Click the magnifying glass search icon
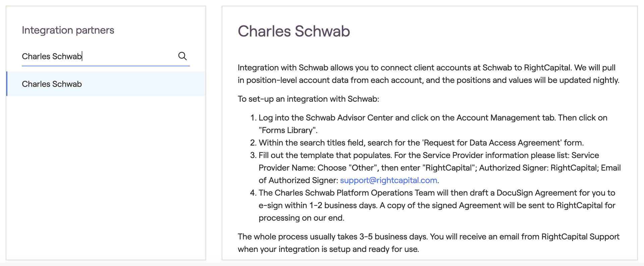644x266 pixels. 182,56
